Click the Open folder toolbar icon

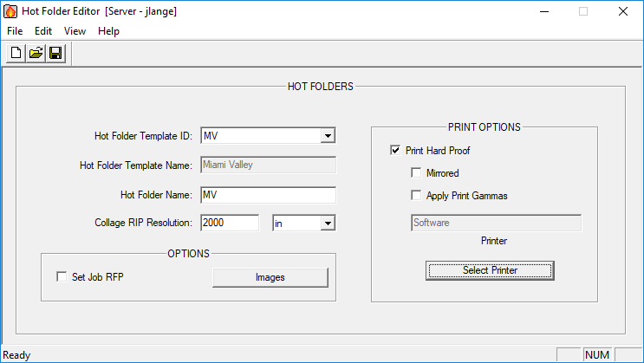tap(36, 54)
